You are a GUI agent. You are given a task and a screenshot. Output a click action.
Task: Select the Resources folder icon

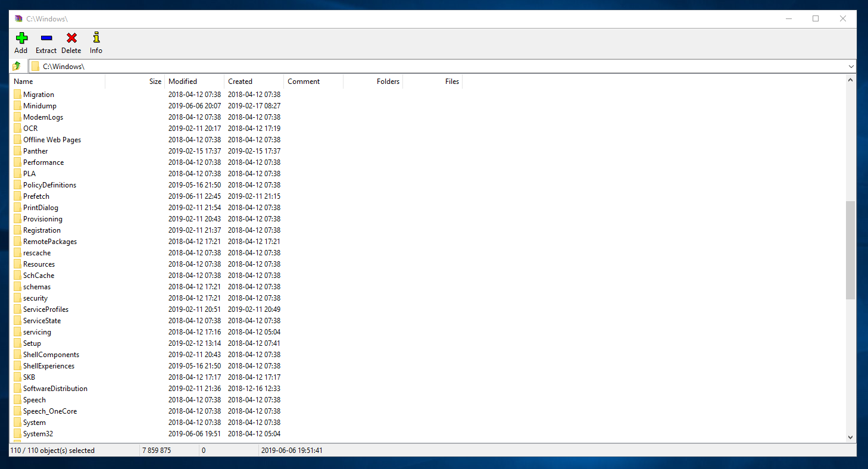(17, 264)
